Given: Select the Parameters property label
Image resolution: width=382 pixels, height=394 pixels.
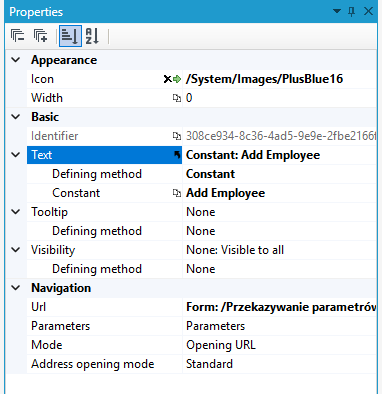Looking at the screenshot, I should tap(60, 326).
